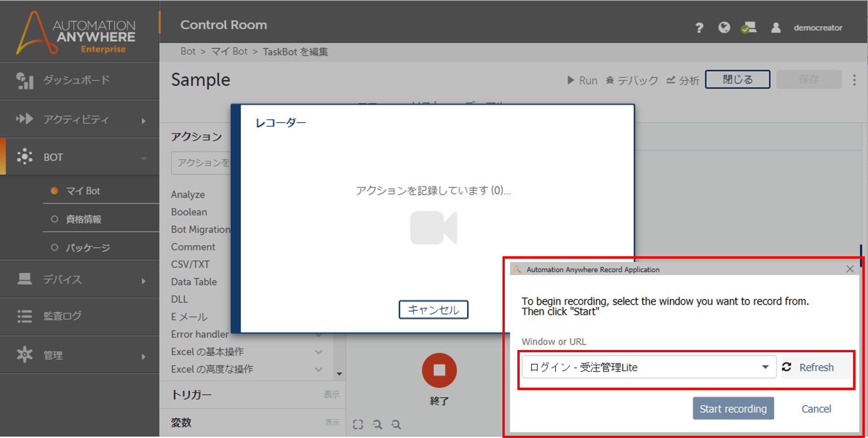Select Error handler in actions list

[200, 334]
